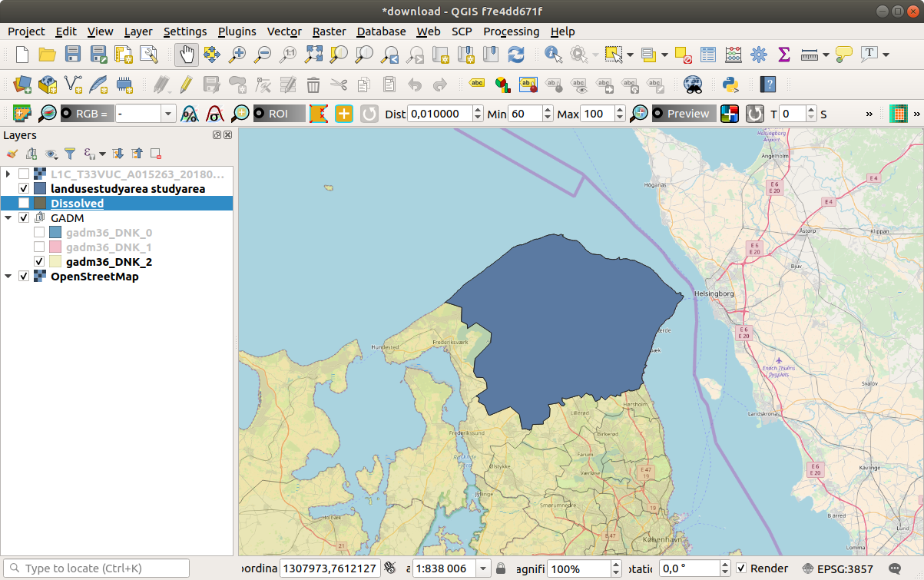
Task: Toggle the Render checkbox in status bar
Action: [x=741, y=568]
